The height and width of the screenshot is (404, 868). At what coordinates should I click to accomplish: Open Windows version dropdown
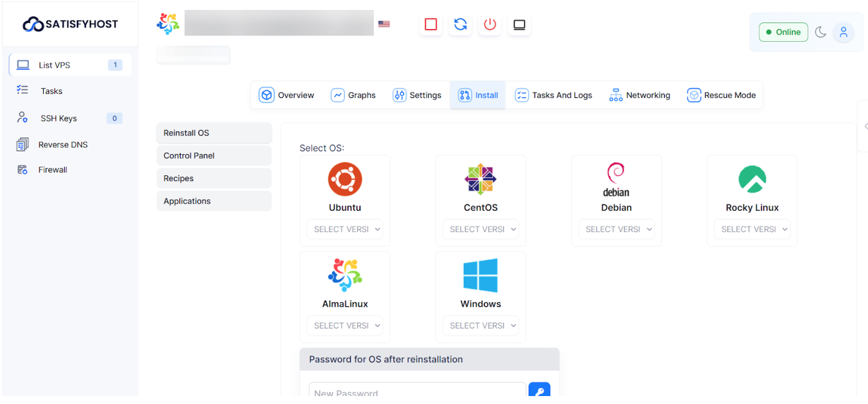point(480,325)
